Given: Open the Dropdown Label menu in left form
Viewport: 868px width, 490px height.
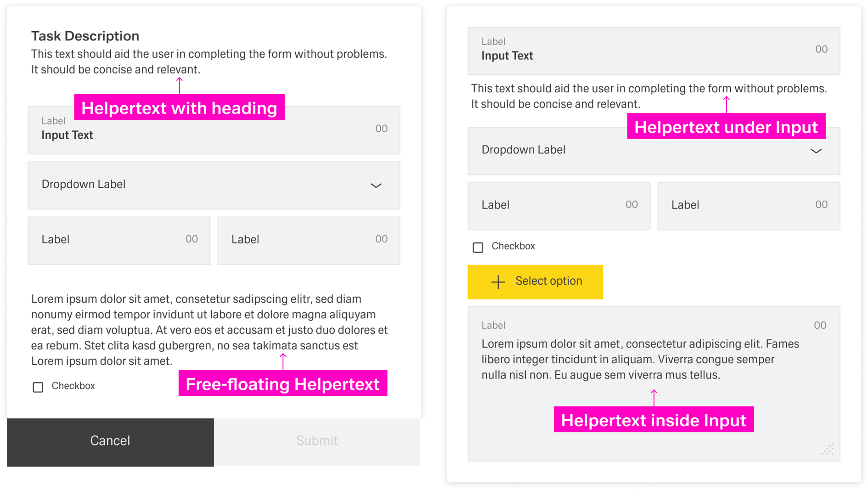Looking at the screenshot, I should click(x=214, y=186).
